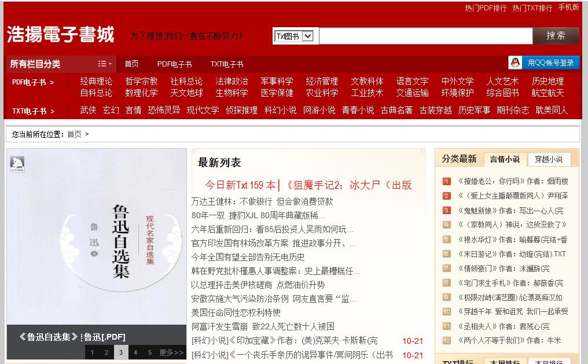Click the QQ penguin login icon
This screenshot has height=364, width=588.
[x=516, y=62]
